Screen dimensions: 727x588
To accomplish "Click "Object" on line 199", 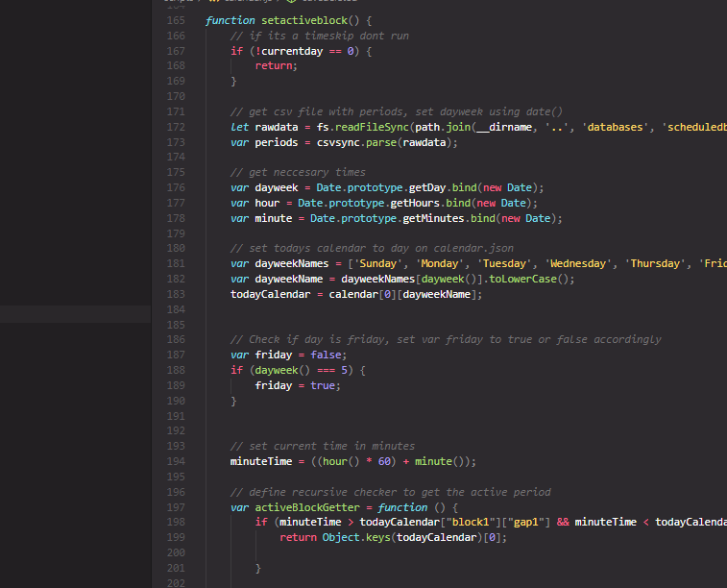I will click(x=341, y=538).
